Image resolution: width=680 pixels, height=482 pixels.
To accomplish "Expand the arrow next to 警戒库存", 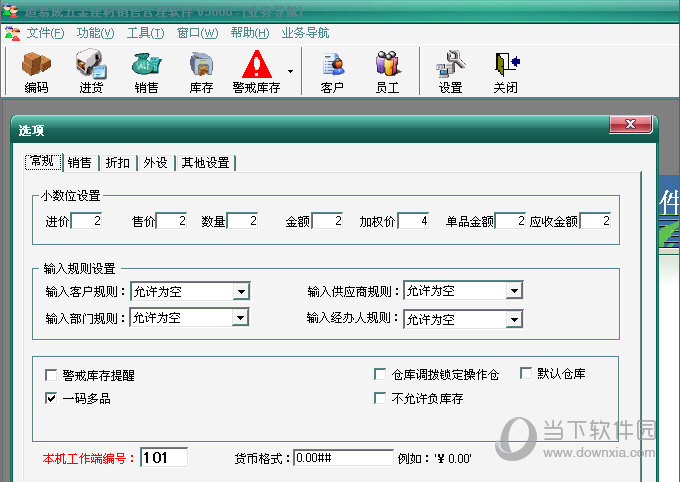I will point(291,71).
